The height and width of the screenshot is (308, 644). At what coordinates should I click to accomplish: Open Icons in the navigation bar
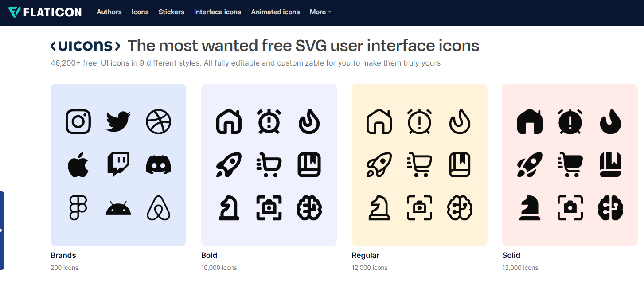pyautogui.click(x=140, y=12)
